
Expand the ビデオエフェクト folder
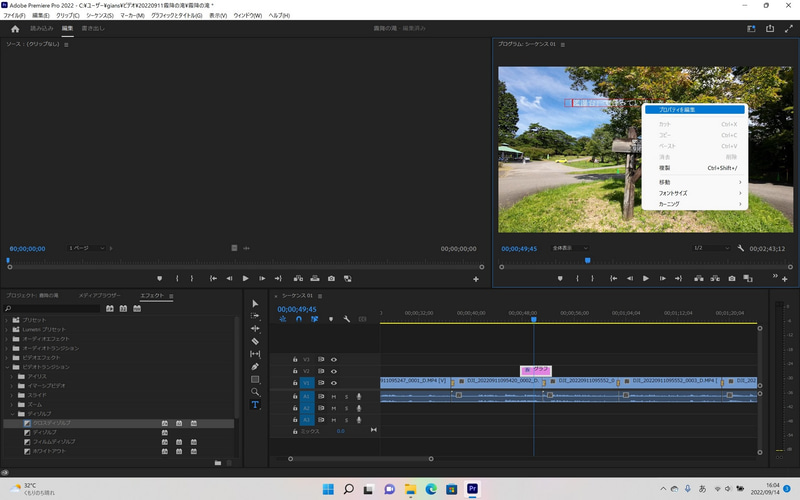tap(9, 357)
